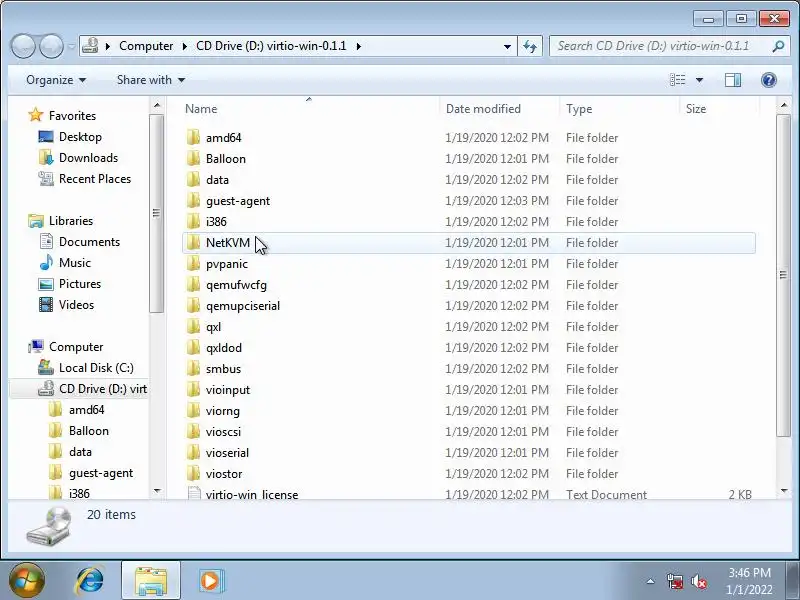Screen dimensions: 800x600
Task: Click the Windows Start orb
Action: [x=27, y=581]
